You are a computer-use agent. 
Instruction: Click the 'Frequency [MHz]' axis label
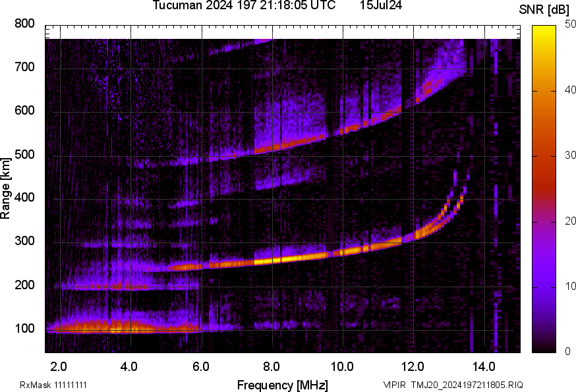click(x=283, y=385)
